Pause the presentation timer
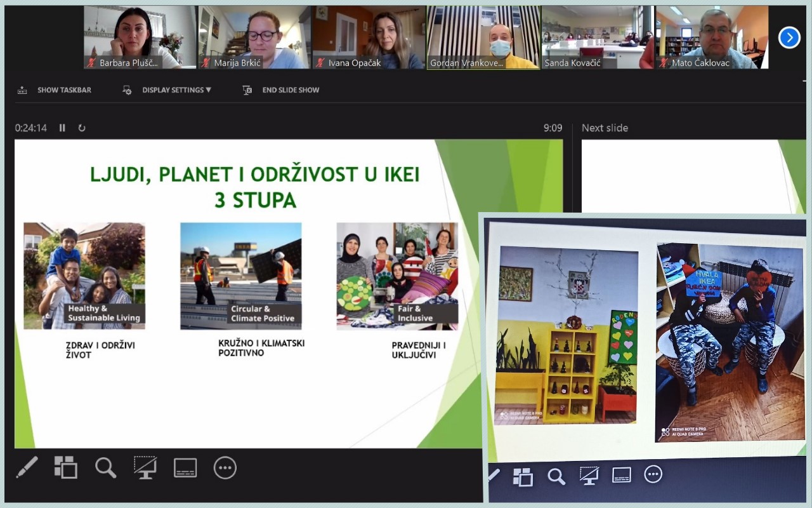 click(x=62, y=128)
